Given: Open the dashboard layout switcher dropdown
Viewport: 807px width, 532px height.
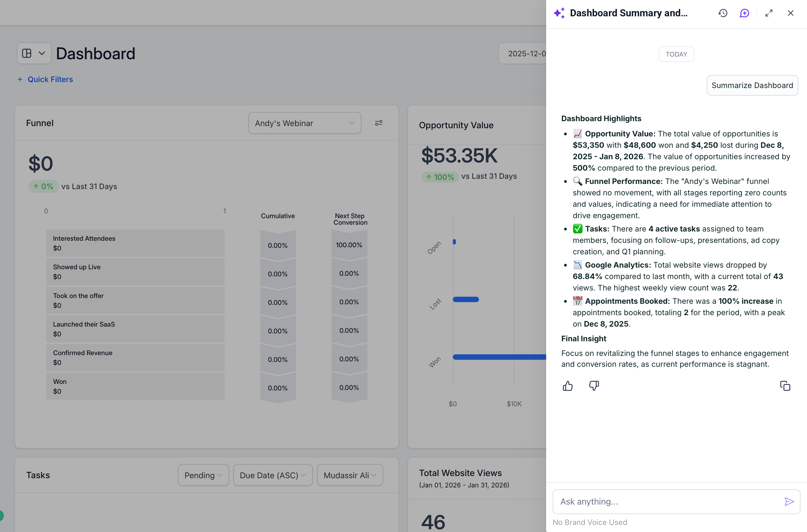Looking at the screenshot, I should pyautogui.click(x=34, y=53).
